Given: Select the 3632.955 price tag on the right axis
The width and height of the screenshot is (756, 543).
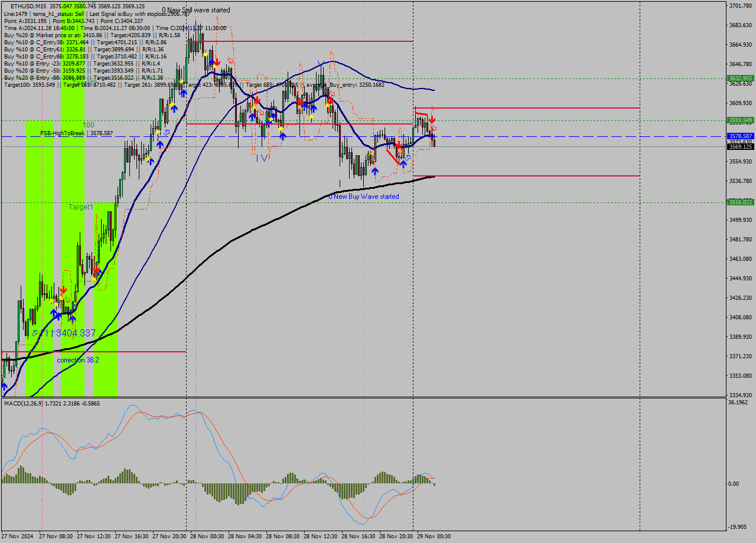Looking at the screenshot, I should coord(739,77).
